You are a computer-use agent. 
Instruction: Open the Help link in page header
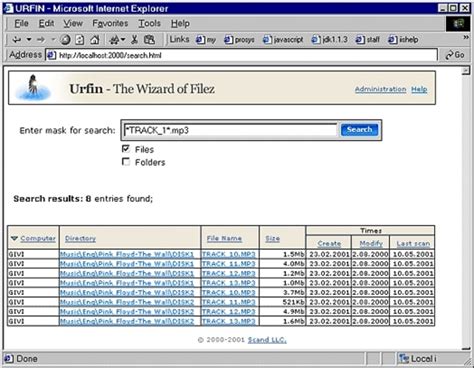[x=419, y=89]
